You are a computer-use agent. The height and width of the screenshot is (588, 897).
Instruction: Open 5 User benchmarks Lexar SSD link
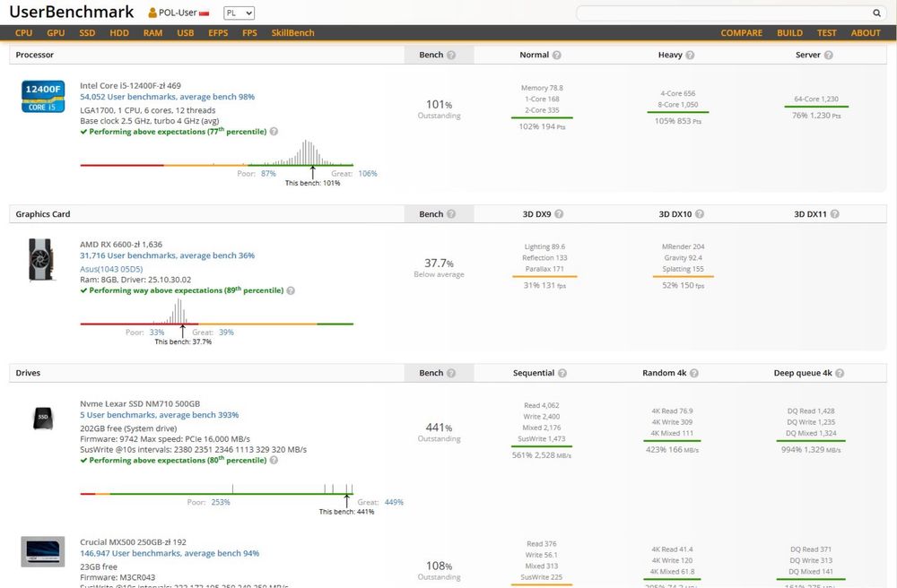click(160, 415)
